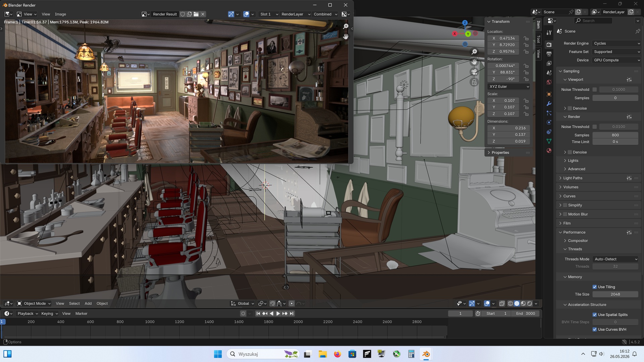Click the pan hand in 3D viewport

pyautogui.click(x=474, y=62)
